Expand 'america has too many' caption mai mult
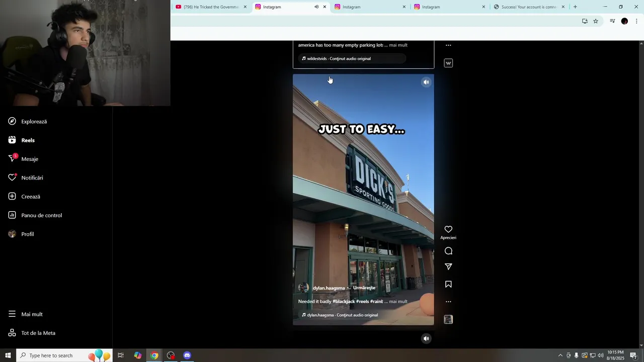 point(398,45)
